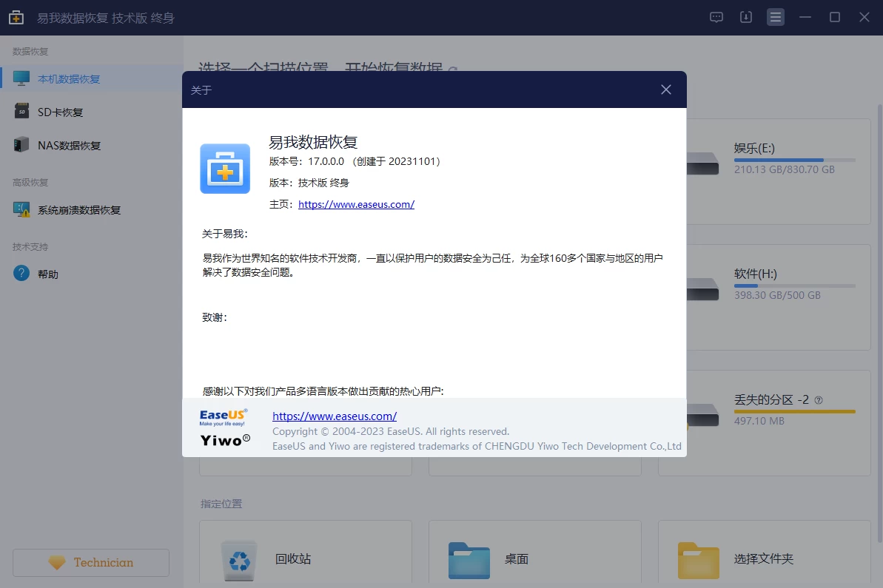Screen dimensions: 883x588
Task: Click the 497.10 MB size text
Action: 759,421
